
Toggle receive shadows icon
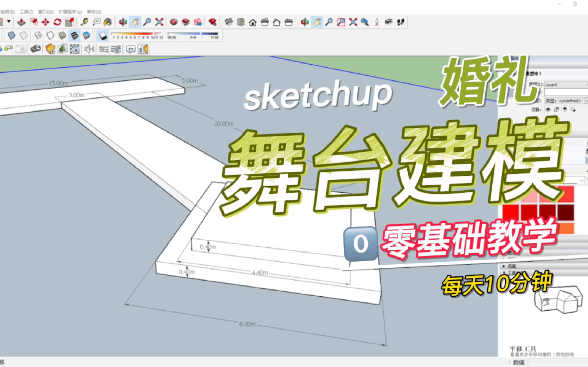(x=573, y=110)
